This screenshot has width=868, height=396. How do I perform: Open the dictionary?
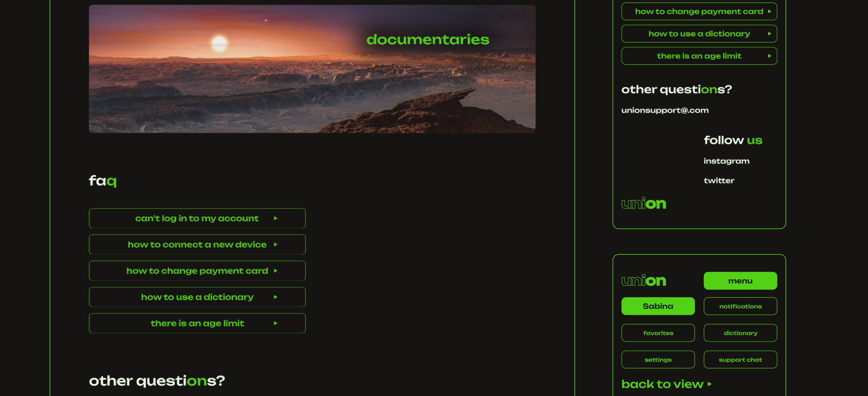740,333
